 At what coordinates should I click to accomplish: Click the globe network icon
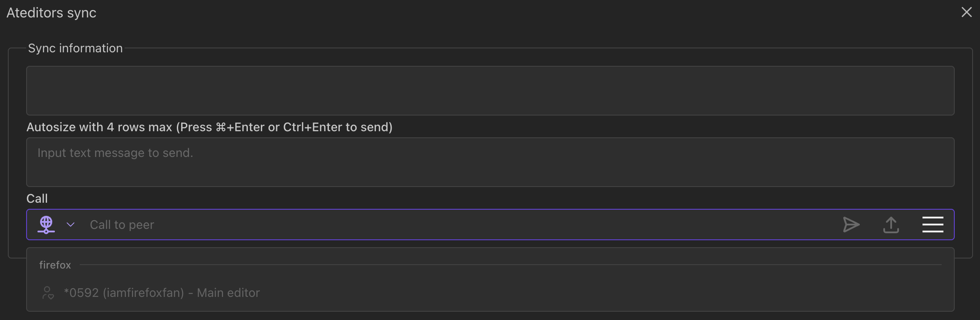tap(46, 225)
